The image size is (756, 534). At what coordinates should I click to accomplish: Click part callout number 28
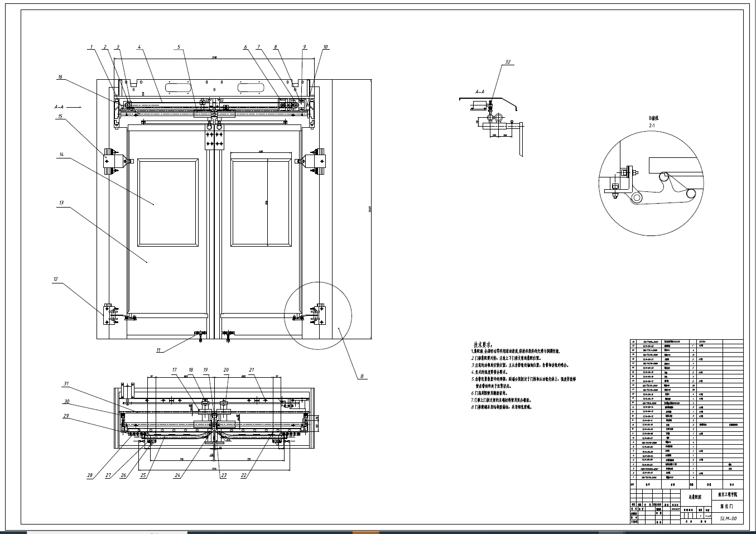tap(89, 475)
